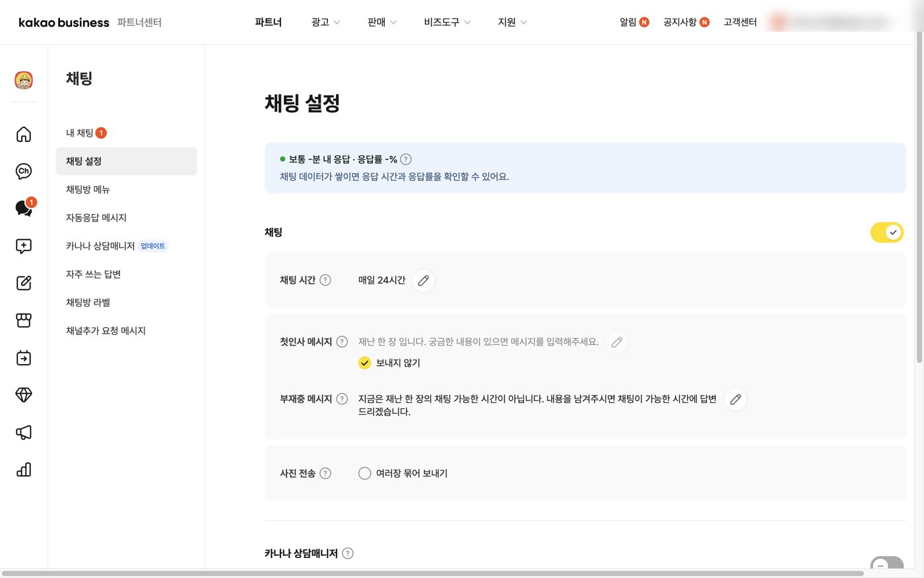
Task: Expand the 판매 dropdown menu
Action: coord(382,22)
